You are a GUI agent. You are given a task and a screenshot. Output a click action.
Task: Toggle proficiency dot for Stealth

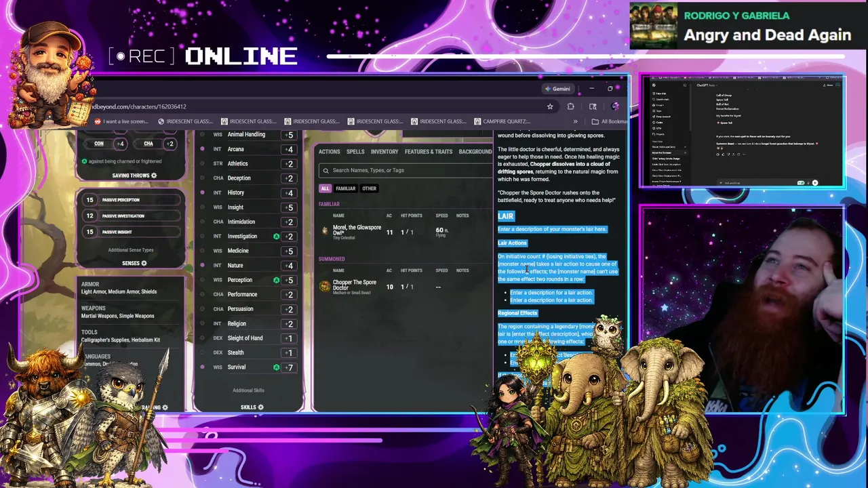click(202, 352)
